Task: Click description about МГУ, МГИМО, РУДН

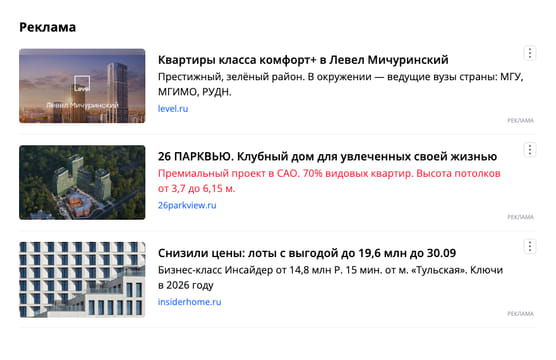Action: coord(340,84)
